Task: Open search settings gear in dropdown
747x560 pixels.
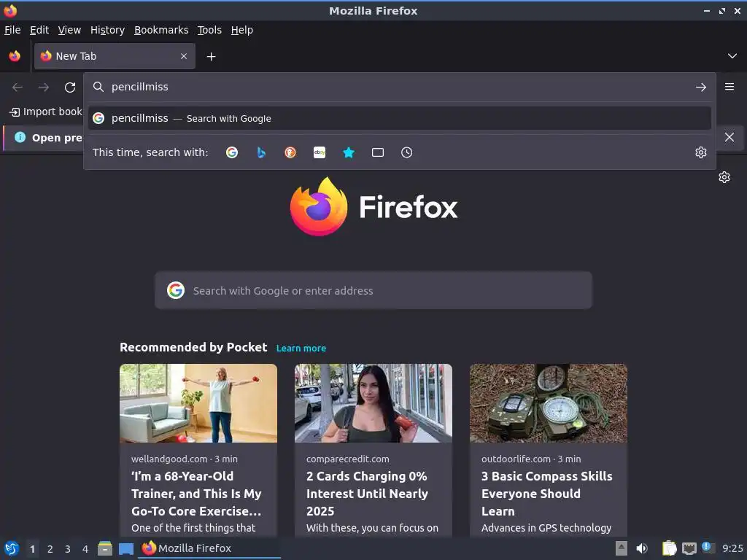Action: click(701, 152)
